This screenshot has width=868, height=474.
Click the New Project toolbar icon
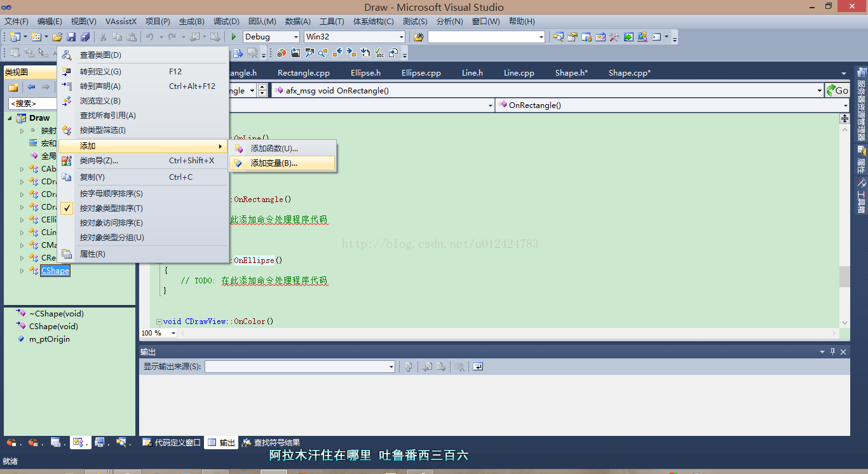click(15, 37)
